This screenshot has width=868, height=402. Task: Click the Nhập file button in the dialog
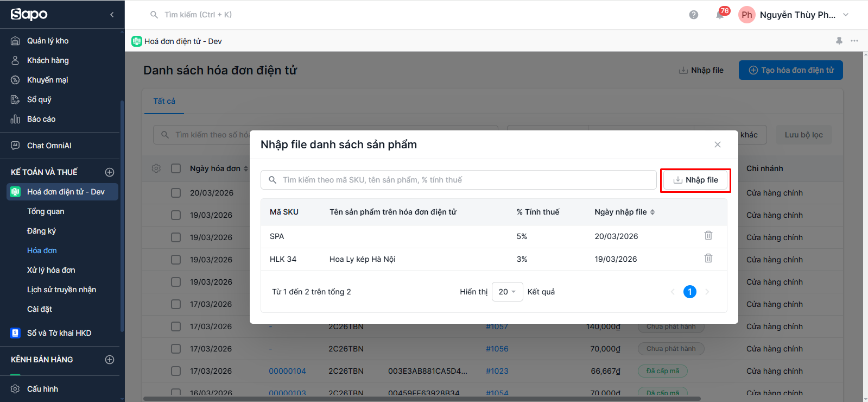695,180
